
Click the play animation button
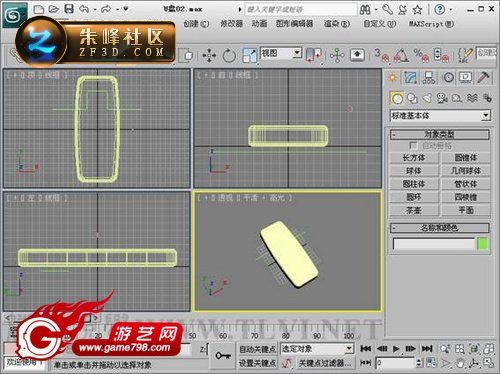pos(396,349)
